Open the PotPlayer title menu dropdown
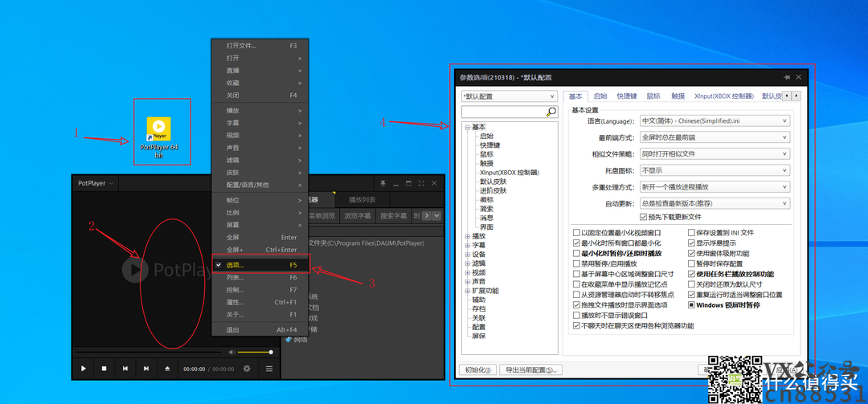Viewport: 868px width, 404px height. click(x=95, y=183)
